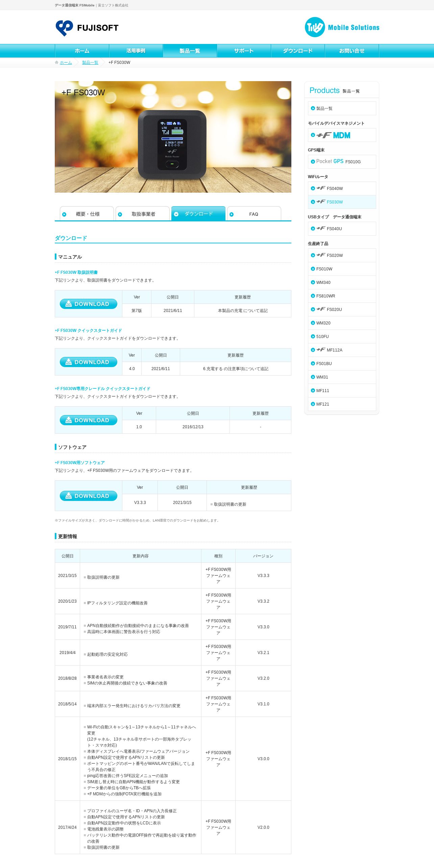Click the 本製品の充電 について追記 cell
Image resolution: width=434 pixels, height=868 pixels.
click(x=243, y=311)
